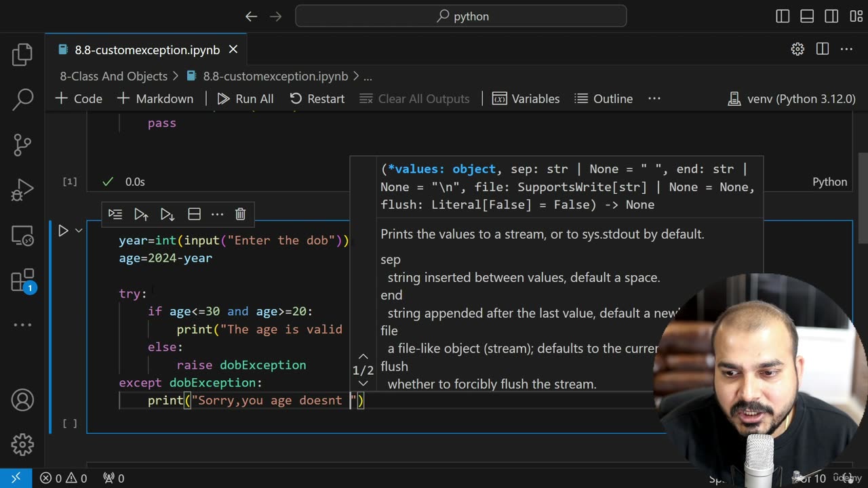868x488 pixels.
Task: Toggle the primary side bar layout icon
Action: point(783,16)
